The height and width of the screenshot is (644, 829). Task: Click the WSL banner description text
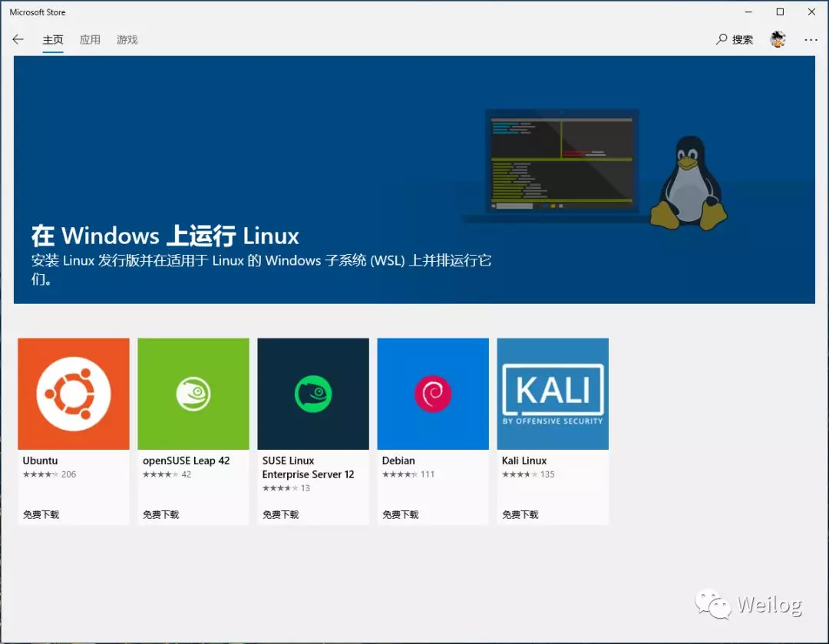[261, 269]
